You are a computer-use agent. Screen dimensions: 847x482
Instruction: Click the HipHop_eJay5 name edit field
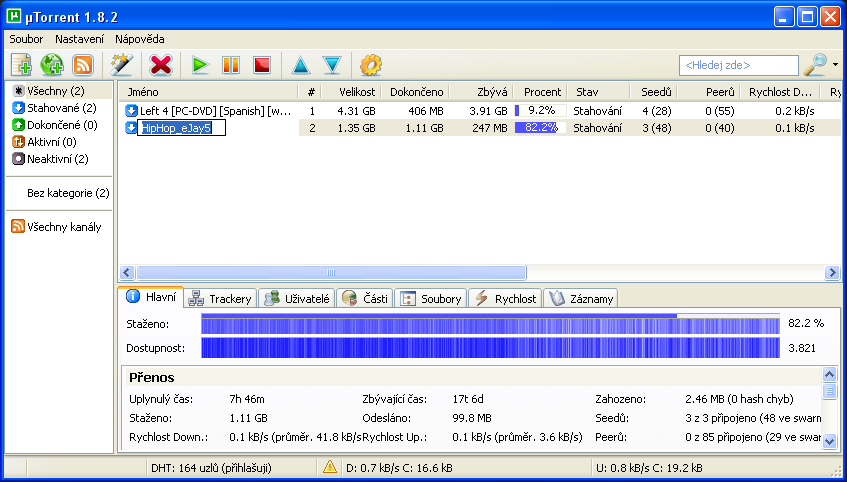point(181,128)
